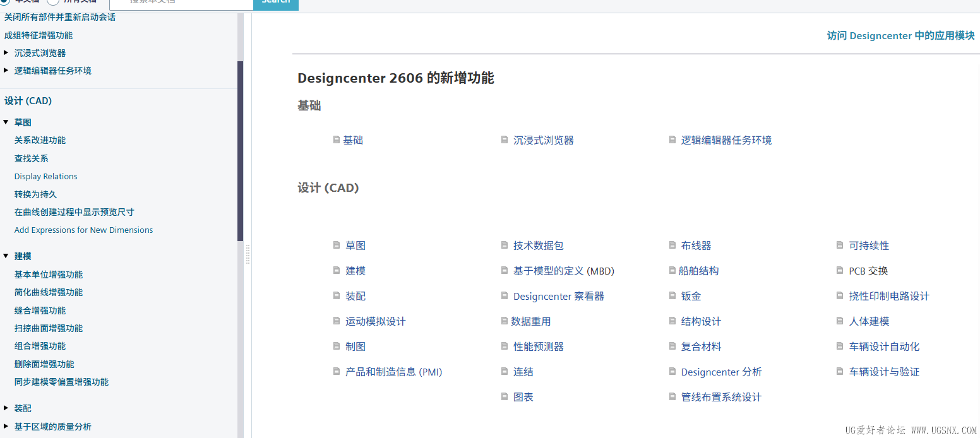Click the sidebar splitter grip handle
The width and height of the screenshot is (980, 438).
(248, 254)
